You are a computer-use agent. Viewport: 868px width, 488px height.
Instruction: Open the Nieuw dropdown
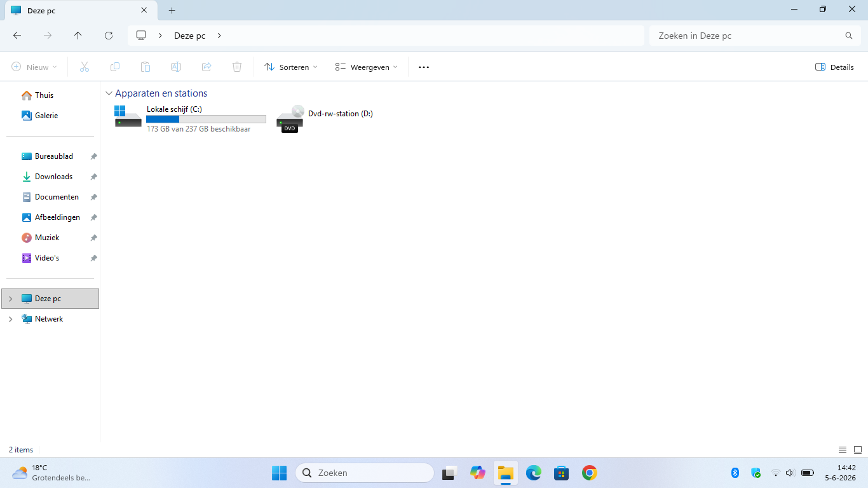click(x=34, y=67)
